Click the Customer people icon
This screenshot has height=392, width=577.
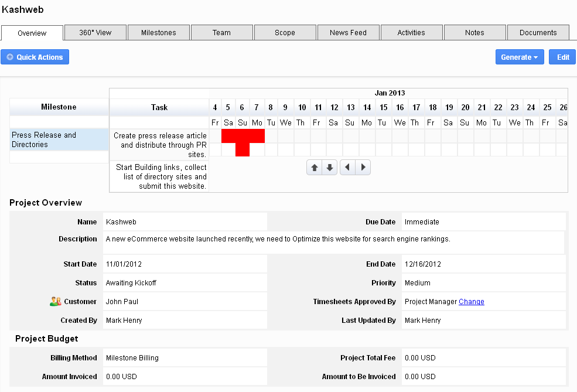pos(56,302)
